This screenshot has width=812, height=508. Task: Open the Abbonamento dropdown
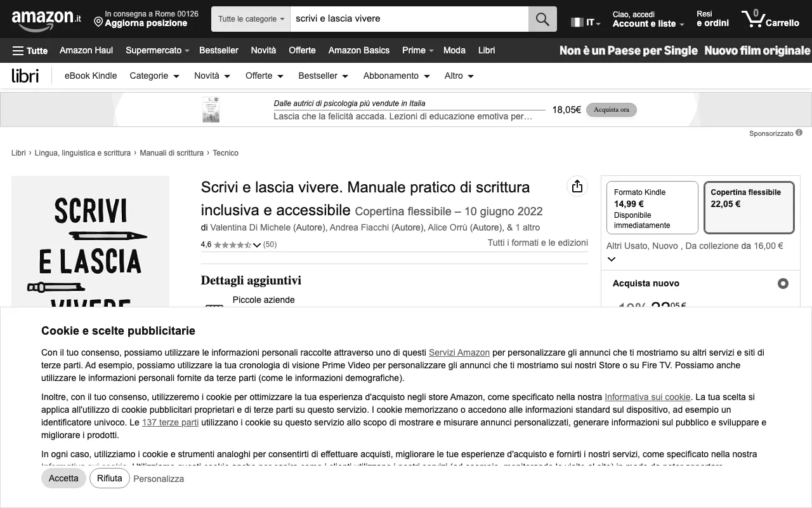[396, 76]
